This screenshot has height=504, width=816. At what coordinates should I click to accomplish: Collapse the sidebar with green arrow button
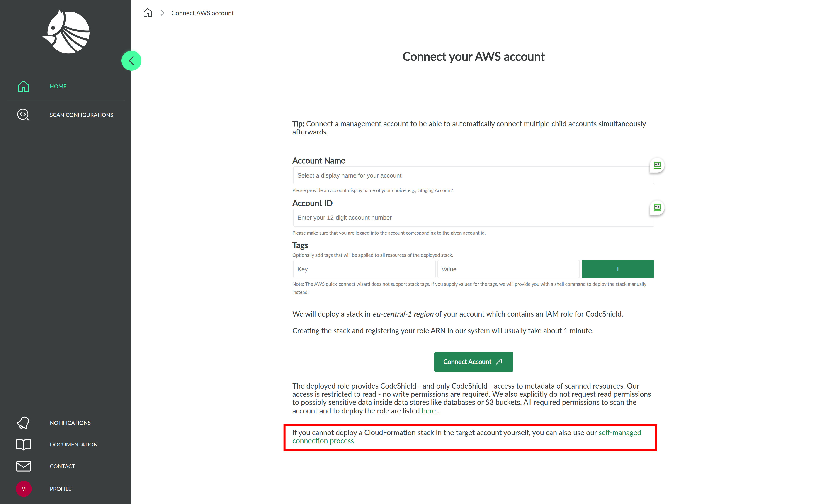click(131, 61)
